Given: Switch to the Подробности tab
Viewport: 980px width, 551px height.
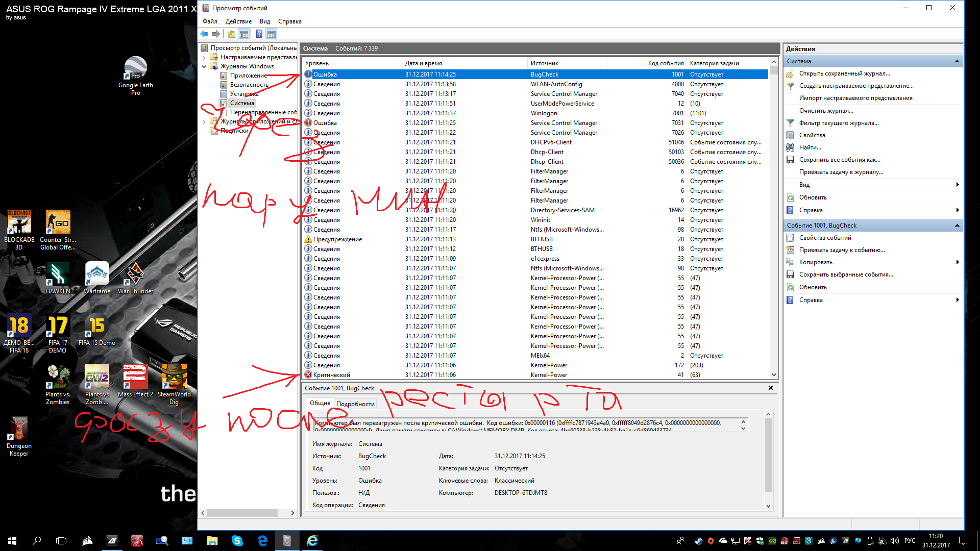Looking at the screenshot, I should tap(355, 404).
